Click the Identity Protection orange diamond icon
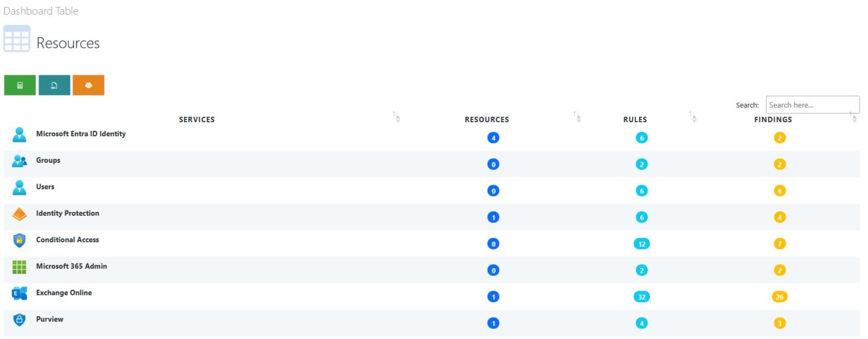868x339 pixels. pos(20,214)
